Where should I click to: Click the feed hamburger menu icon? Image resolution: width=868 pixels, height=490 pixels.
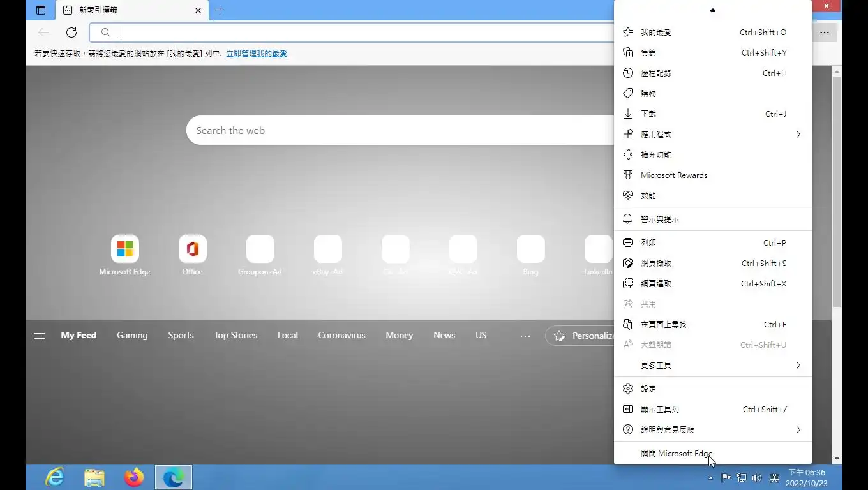pyautogui.click(x=40, y=336)
